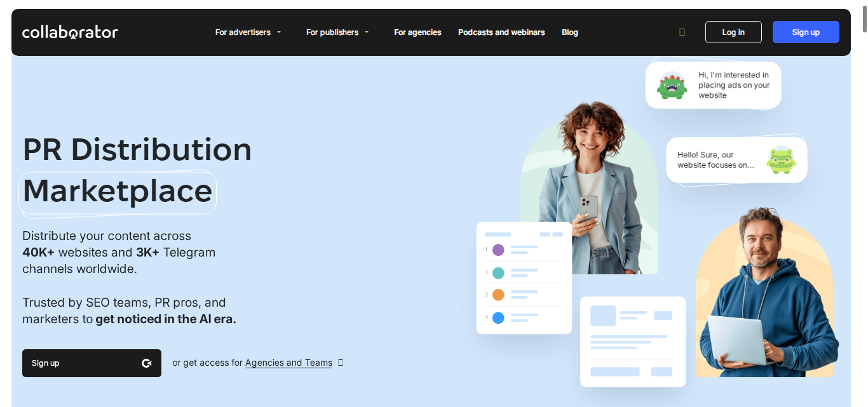Click the blue circle in ranking list row 4
The height and width of the screenshot is (407, 868).
[498, 317]
